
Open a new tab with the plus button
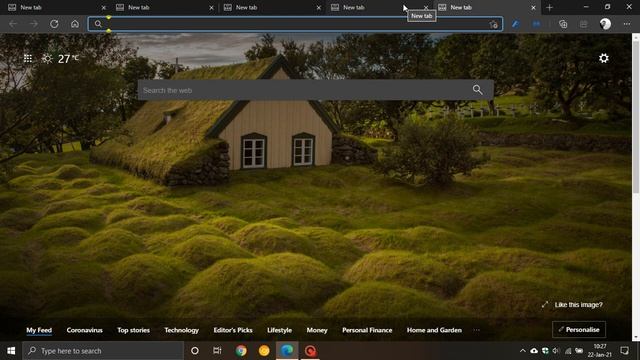click(549, 7)
